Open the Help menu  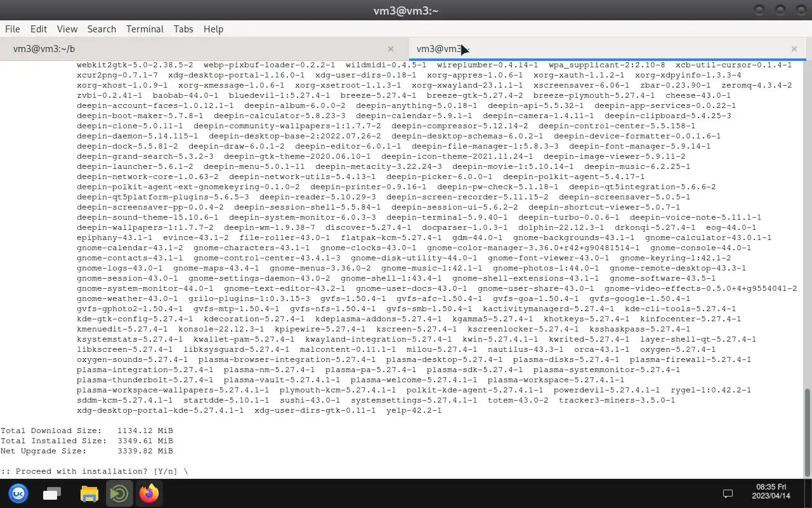click(213, 29)
